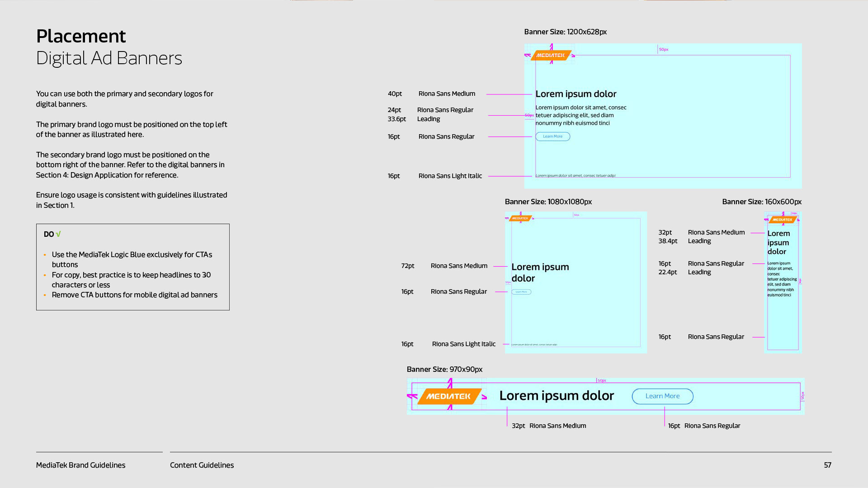868x488 pixels.
Task: Click '33.6pt' leading value
Action: click(396, 119)
